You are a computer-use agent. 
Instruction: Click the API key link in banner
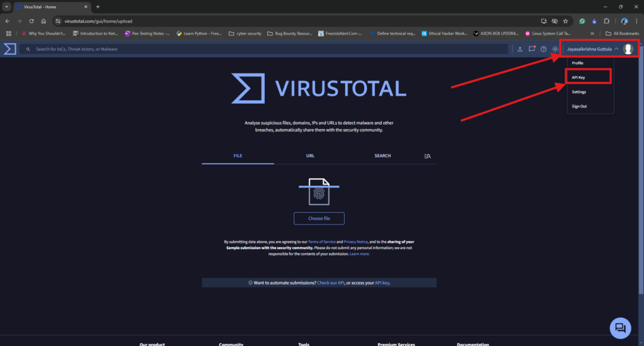pyautogui.click(x=382, y=282)
